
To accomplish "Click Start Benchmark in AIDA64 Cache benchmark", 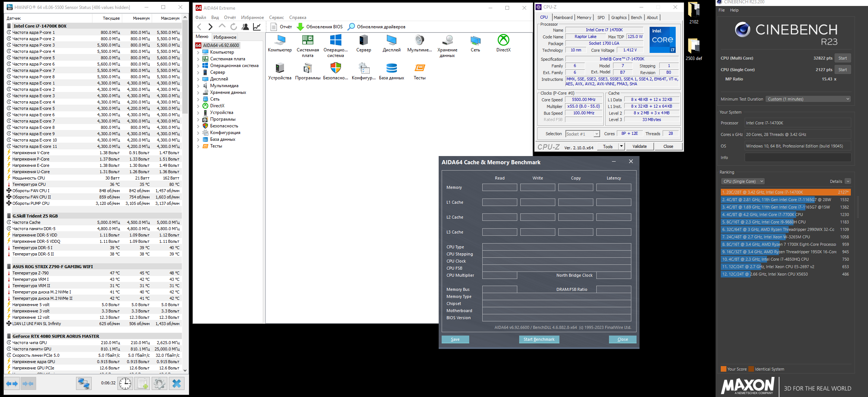I will 539,339.
